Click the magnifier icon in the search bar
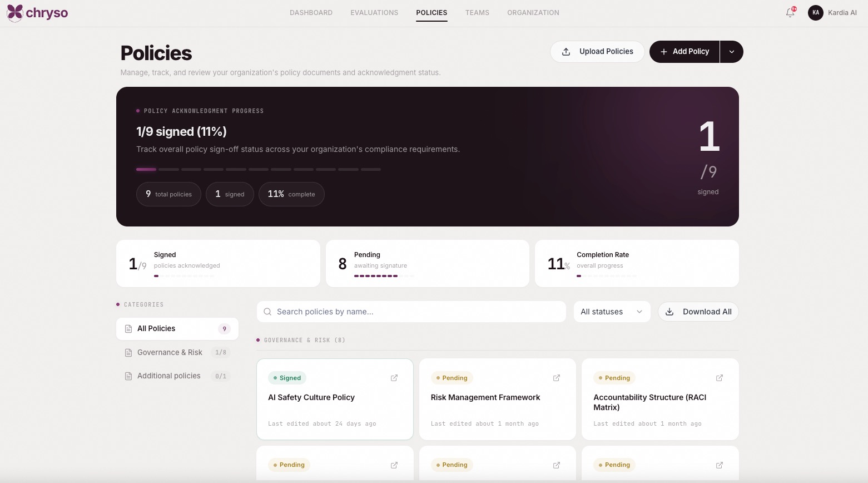 (x=267, y=312)
